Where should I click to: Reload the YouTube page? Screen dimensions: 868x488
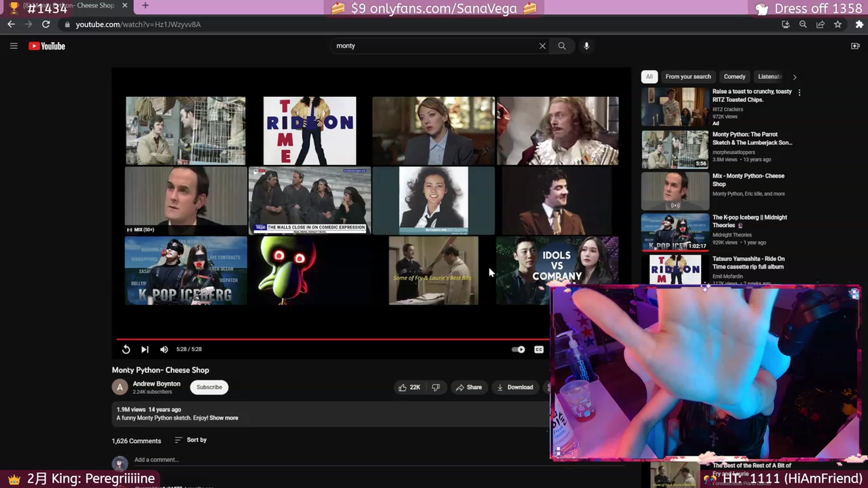[46, 24]
